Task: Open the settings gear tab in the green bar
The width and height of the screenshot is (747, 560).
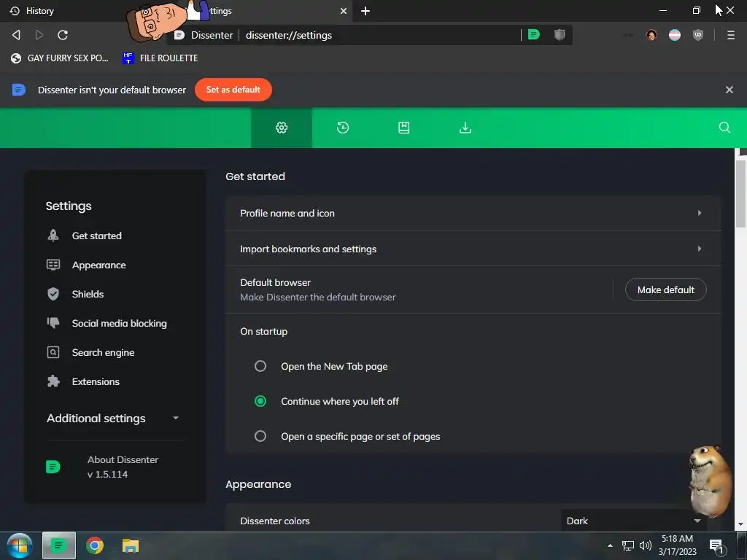Action: tap(282, 128)
